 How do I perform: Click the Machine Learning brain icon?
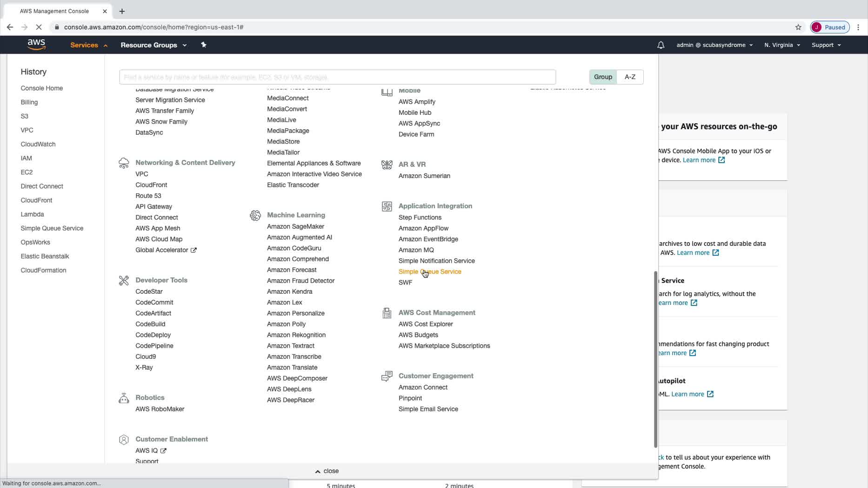tap(255, 215)
